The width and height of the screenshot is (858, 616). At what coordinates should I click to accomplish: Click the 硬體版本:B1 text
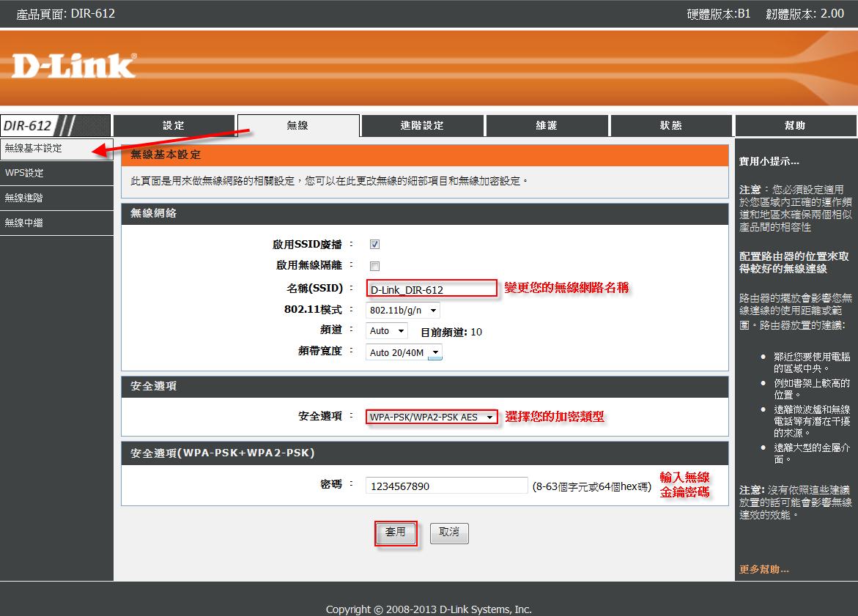coord(719,14)
